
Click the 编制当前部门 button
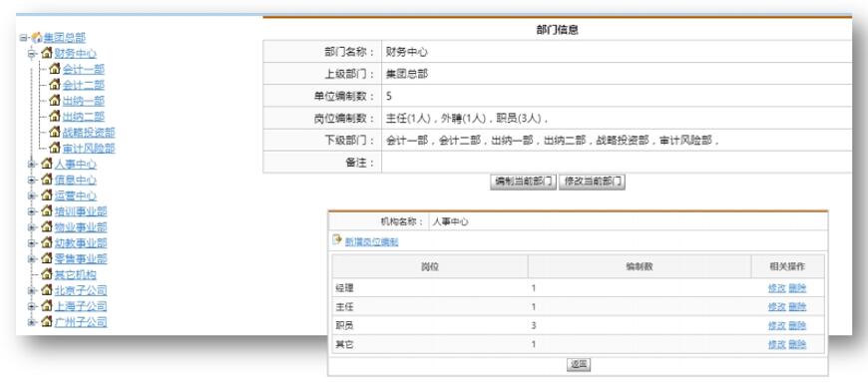(x=523, y=182)
